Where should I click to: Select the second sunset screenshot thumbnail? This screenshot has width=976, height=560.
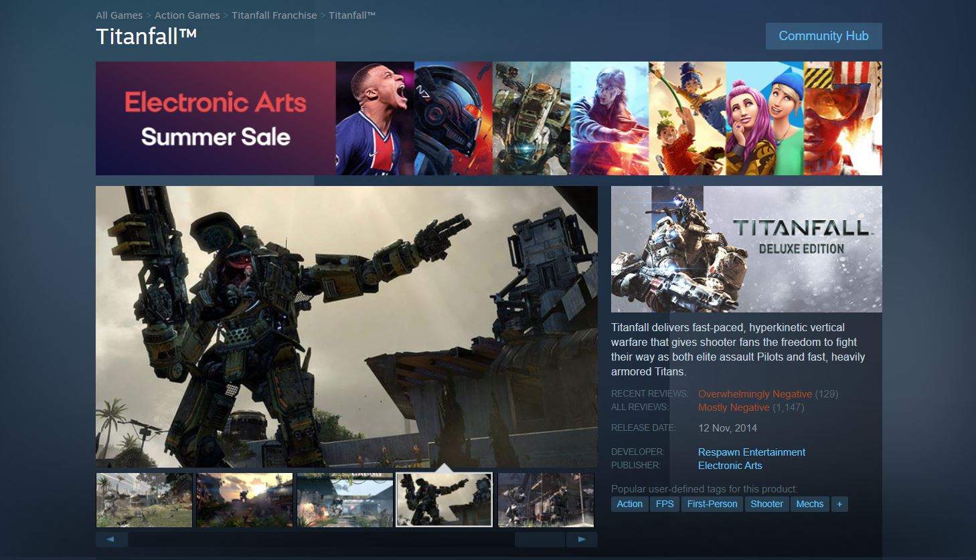[244, 500]
